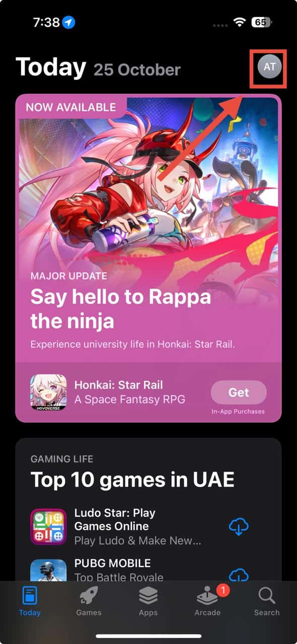Open the Arcade tab with notification badge

(x=208, y=602)
